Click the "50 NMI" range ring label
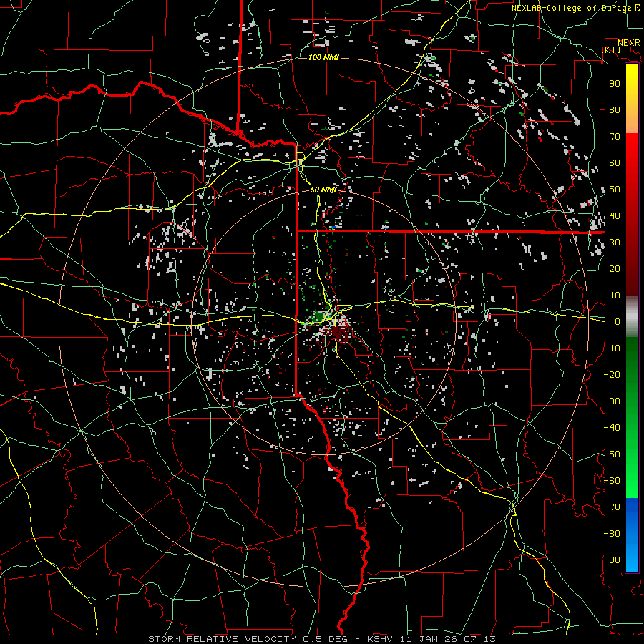 (x=323, y=190)
